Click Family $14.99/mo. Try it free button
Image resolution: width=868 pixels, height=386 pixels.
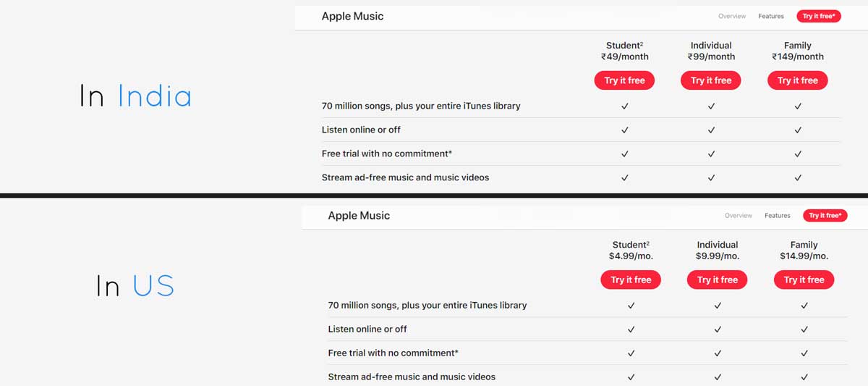804,280
